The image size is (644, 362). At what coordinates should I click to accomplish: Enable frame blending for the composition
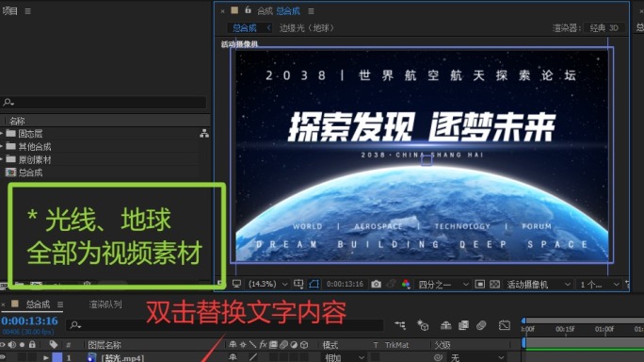(x=463, y=325)
